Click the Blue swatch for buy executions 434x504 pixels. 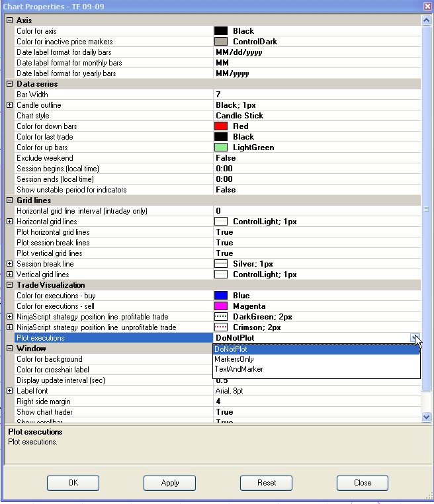tap(221, 296)
